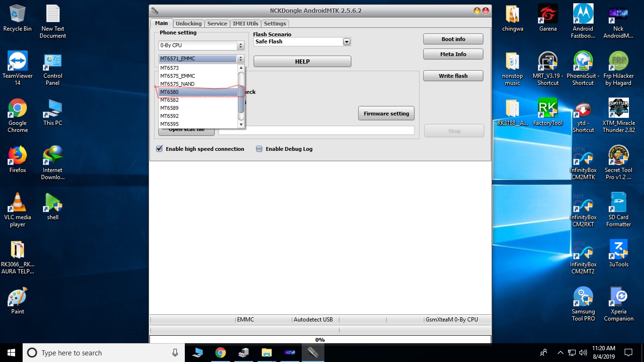Select MT6592 from the list
Image resolution: width=644 pixels, height=362 pixels.
pyautogui.click(x=198, y=116)
